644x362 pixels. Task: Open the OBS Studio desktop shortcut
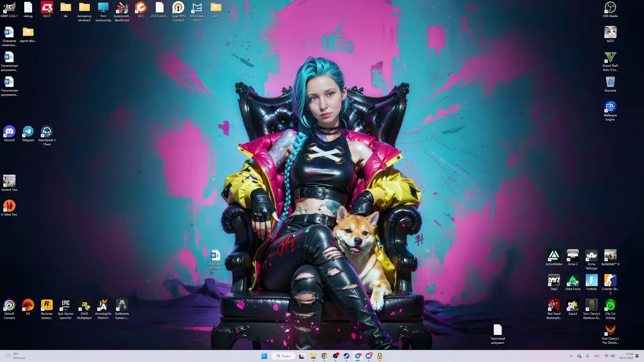coord(610,10)
